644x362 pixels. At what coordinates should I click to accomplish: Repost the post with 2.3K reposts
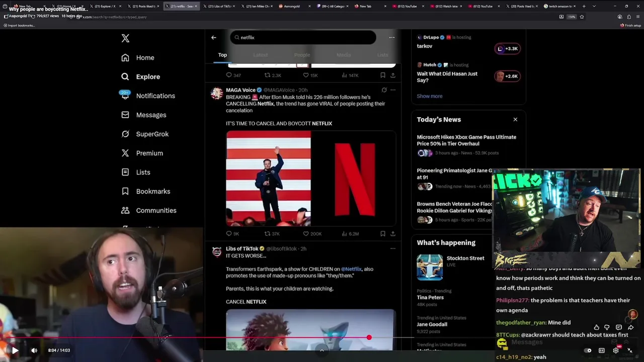coord(273,75)
